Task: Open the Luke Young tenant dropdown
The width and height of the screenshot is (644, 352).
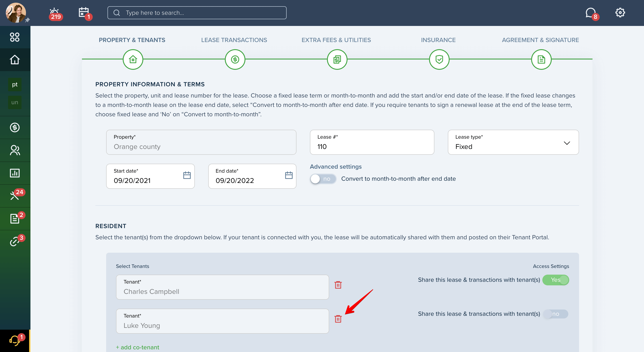Action: click(223, 321)
